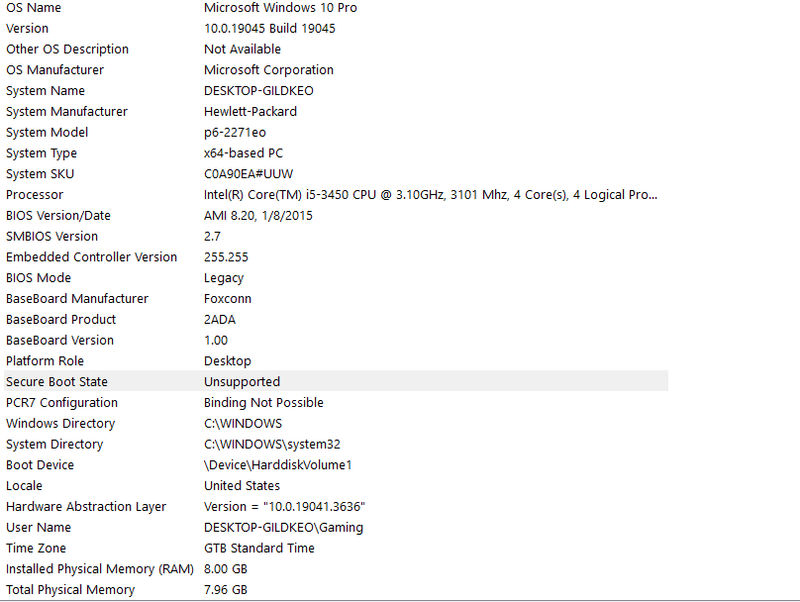Select the Hardware Abstraction Layer item
Viewport: 800px width, 602px height.
point(86,507)
